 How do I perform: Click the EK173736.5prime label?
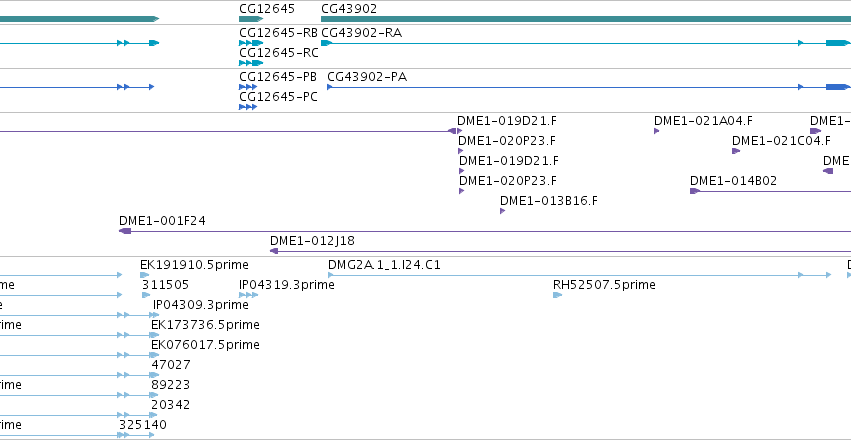tap(205, 325)
